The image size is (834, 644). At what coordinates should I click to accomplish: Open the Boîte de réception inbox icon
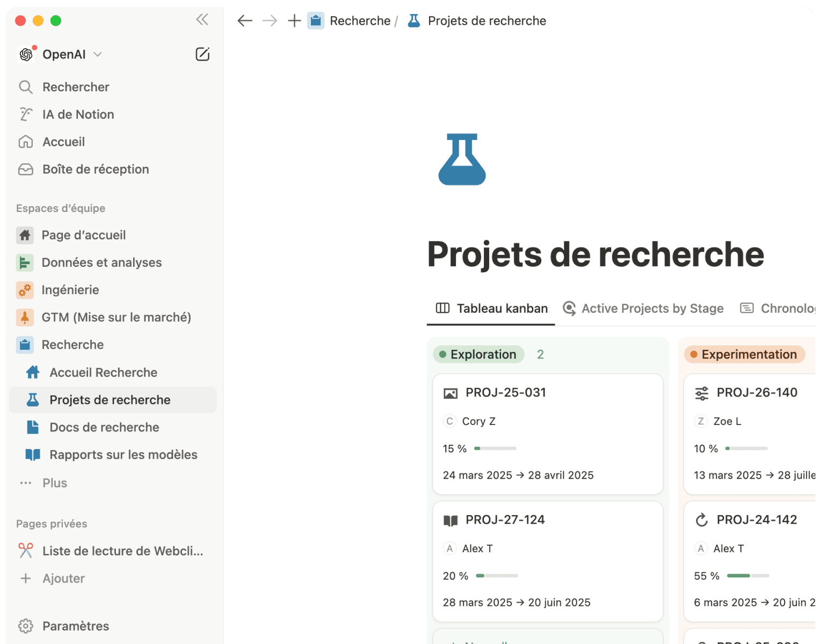pyautogui.click(x=25, y=169)
